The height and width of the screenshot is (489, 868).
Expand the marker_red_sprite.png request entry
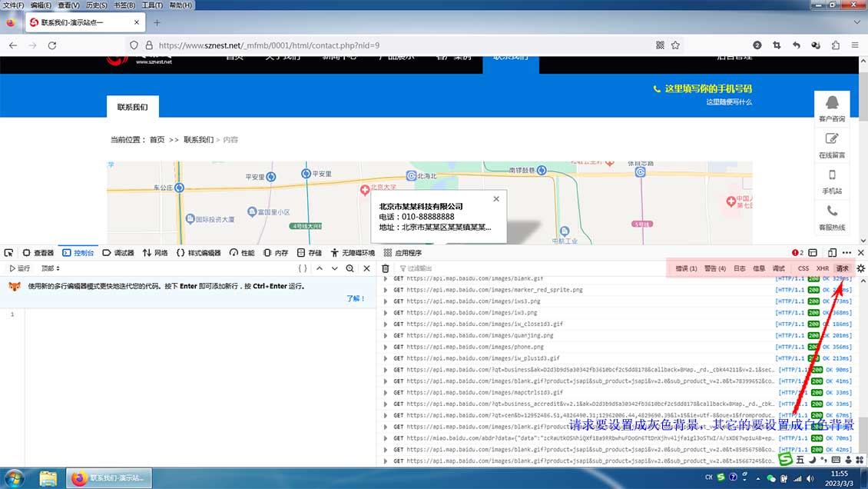(x=386, y=290)
